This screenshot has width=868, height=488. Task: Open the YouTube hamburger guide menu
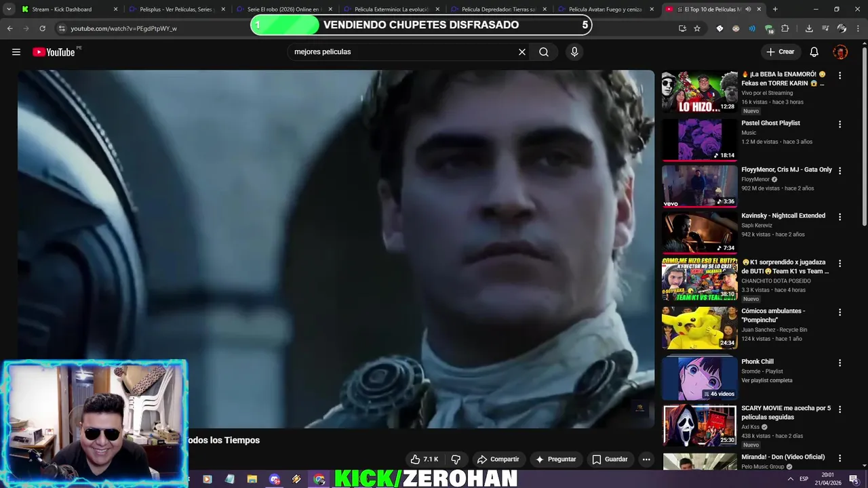point(16,52)
